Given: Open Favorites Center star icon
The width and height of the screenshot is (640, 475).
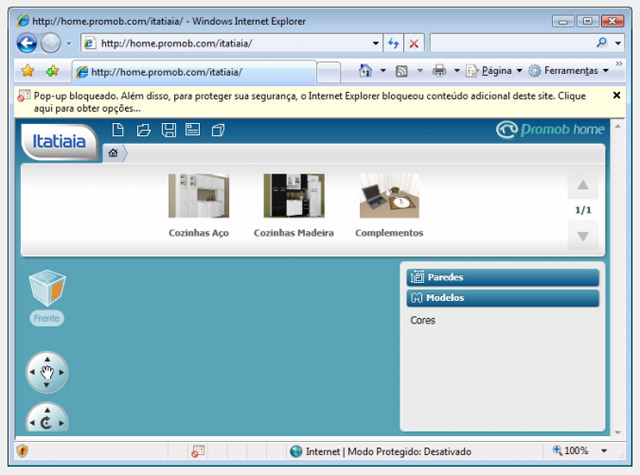Looking at the screenshot, I should (x=28, y=71).
